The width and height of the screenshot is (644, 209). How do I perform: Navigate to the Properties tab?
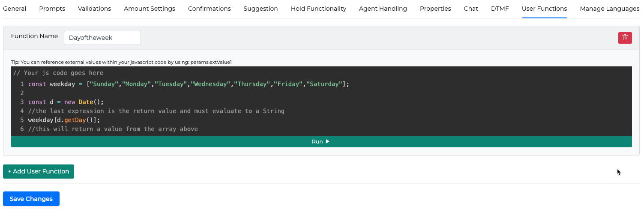pos(435,9)
